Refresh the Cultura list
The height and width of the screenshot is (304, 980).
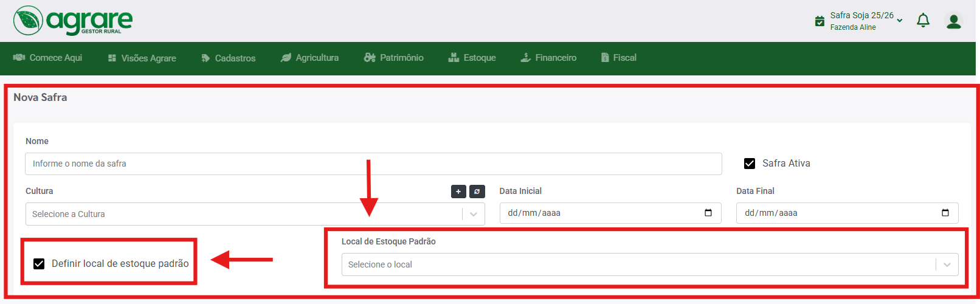pos(477,192)
